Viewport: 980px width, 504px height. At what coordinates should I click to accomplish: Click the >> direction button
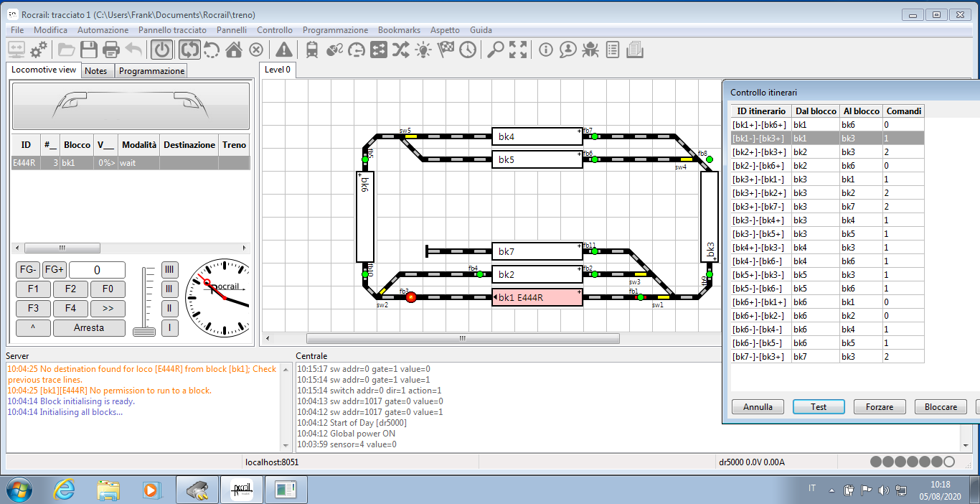108,309
